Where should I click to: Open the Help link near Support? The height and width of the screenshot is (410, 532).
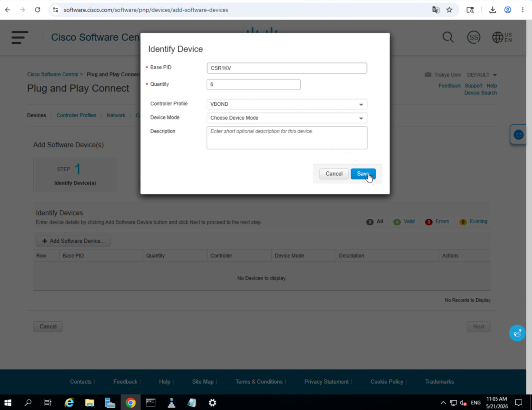[x=492, y=86]
